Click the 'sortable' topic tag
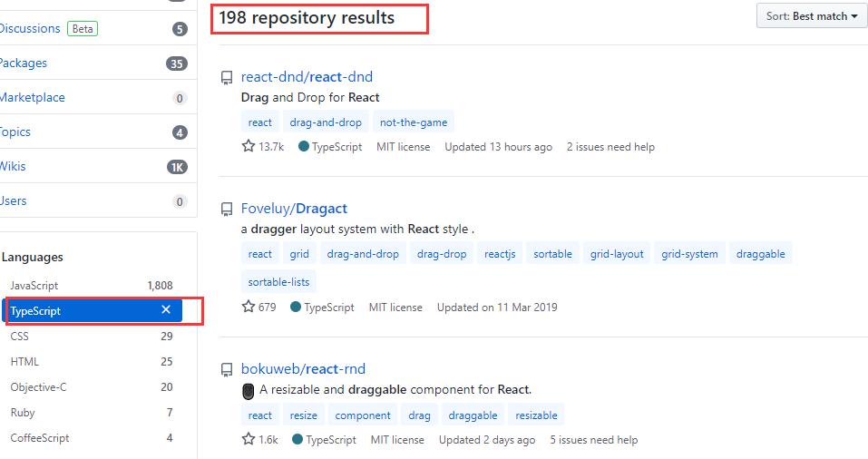Image resolution: width=868 pixels, height=459 pixels. [553, 254]
